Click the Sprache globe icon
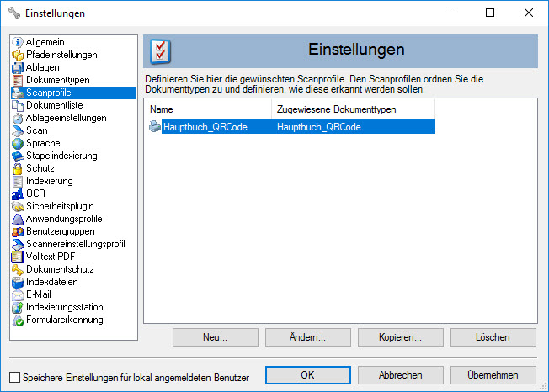This screenshot has width=549, height=392. [18, 143]
